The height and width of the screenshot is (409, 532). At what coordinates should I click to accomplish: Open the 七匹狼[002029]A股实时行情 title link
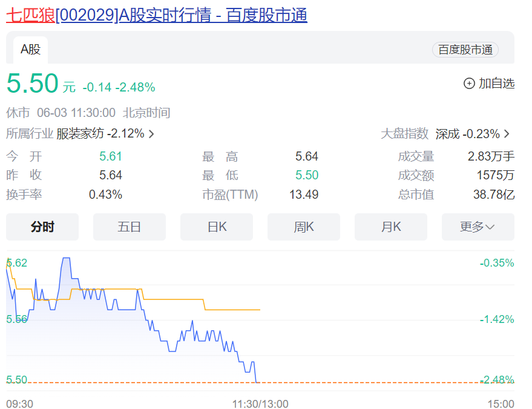point(157,15)
